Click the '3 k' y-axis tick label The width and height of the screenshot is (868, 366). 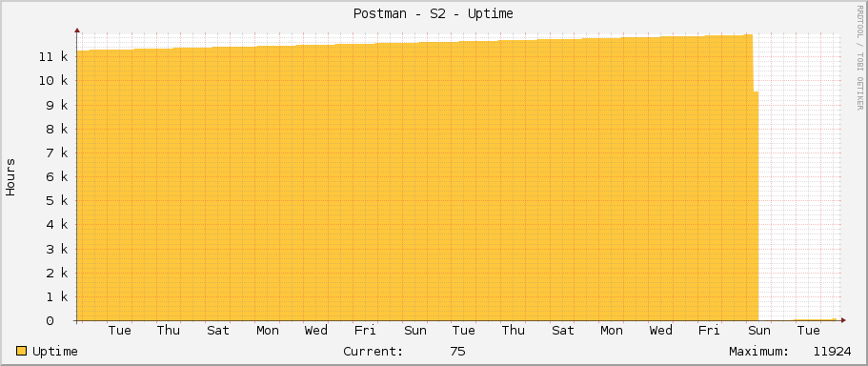[57, 249]
